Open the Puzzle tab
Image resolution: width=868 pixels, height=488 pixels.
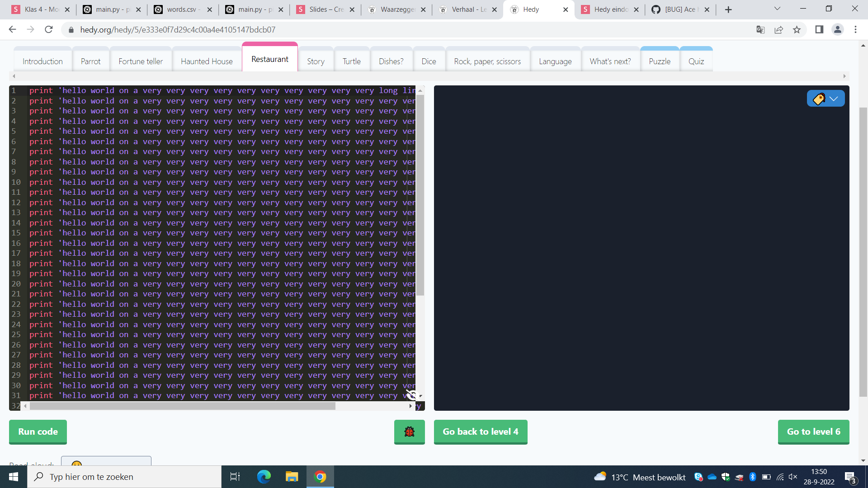(660, 61)
